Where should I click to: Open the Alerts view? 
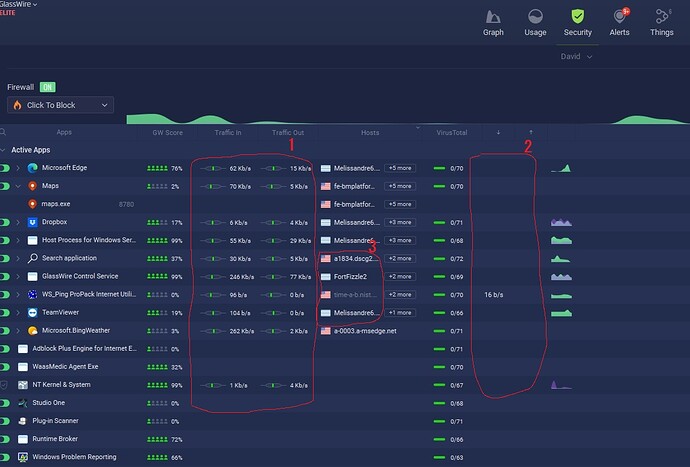620,21
